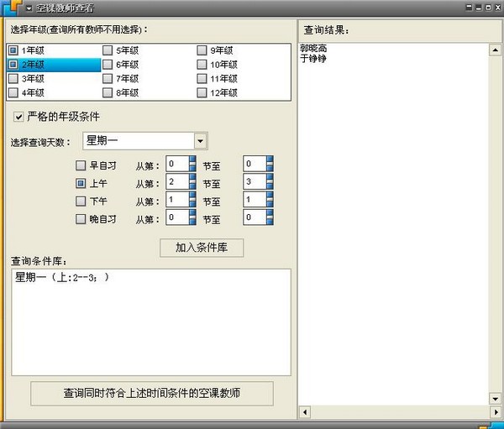Click the results scroll left arrow
Image resolution: width=504 pixels, height=429 pixels.
tap(305, 412)
